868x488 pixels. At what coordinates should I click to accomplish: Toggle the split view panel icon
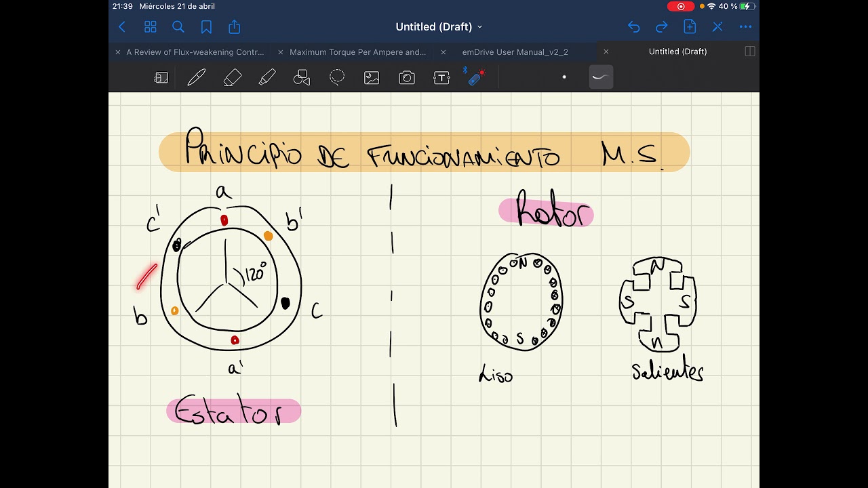(x=750, y=52)
